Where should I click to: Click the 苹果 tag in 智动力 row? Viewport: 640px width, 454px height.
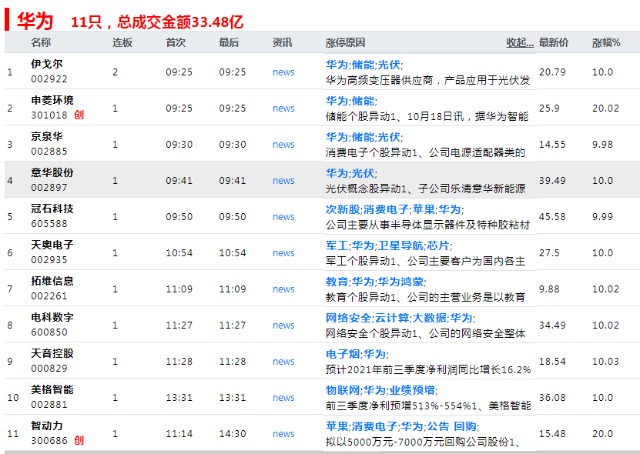tap(336, 426)
